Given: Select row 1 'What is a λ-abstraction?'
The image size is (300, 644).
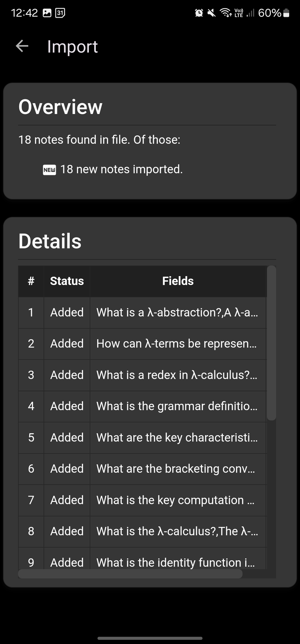Looking at the screenshot, I should click(142, 313).
